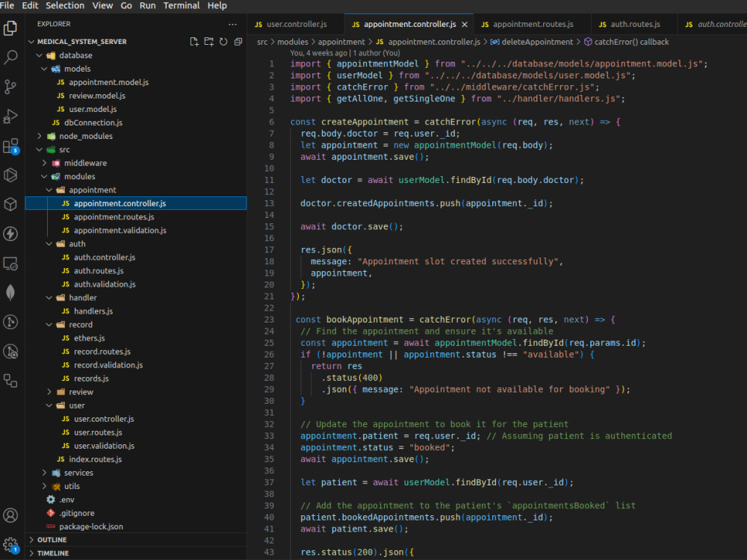Click line number 23 in the gutter
Image resolution: width=747 pixels, height=560 pixels.
(x=269, y=320)
